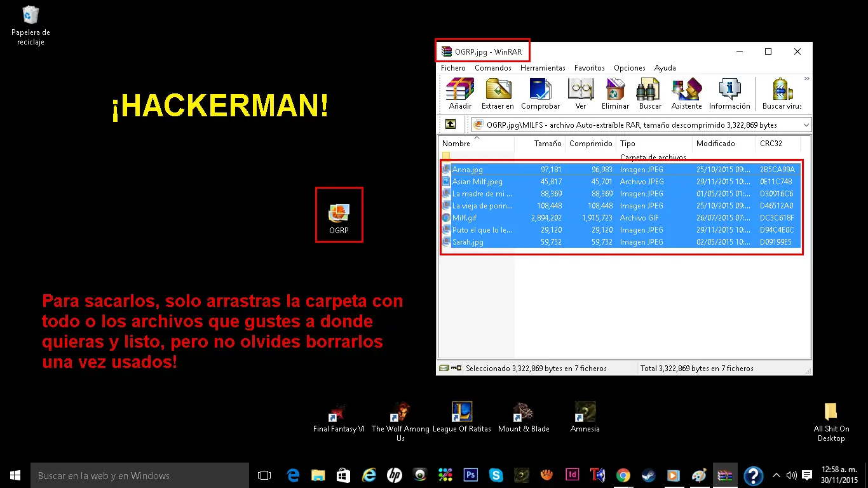Select the Milf.gif file row
This screenshot has width=868, height=488.
point(621,218)
